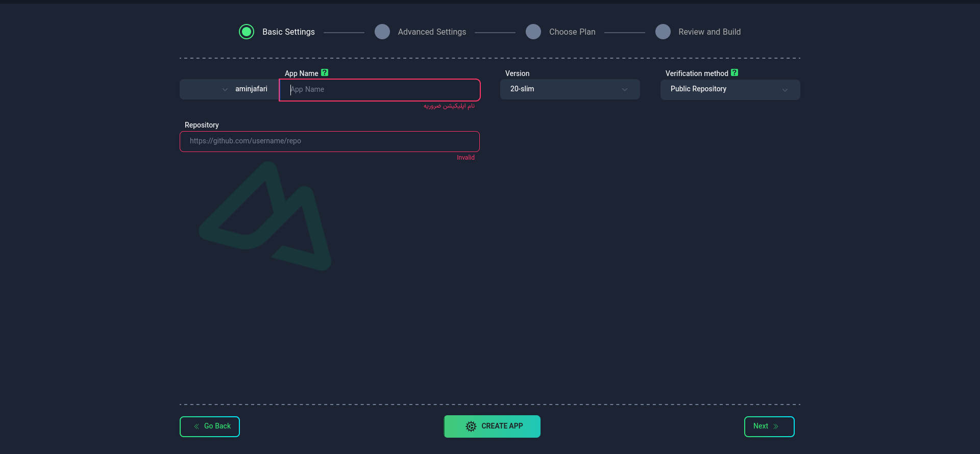Focus the Repository URL input field
Image resolution: width=980 pixels, height=454 pixels.
click(330, 141)
